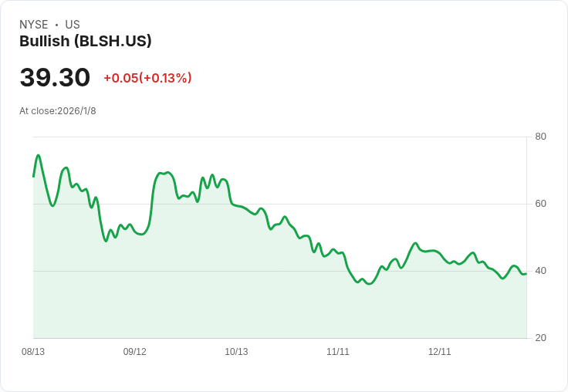Click the Bullish (BLSH.US) stock title
Screen dimensions: 568x392
point(85,42)
